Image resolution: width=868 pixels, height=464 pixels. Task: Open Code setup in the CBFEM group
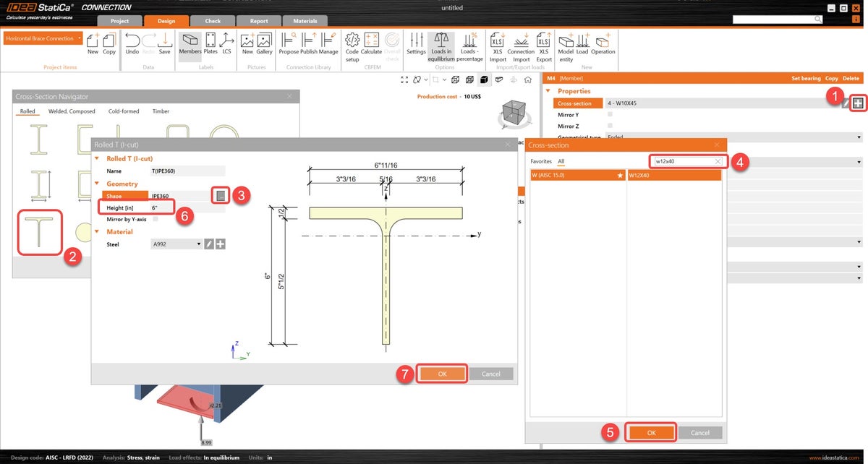pos(352,45)
